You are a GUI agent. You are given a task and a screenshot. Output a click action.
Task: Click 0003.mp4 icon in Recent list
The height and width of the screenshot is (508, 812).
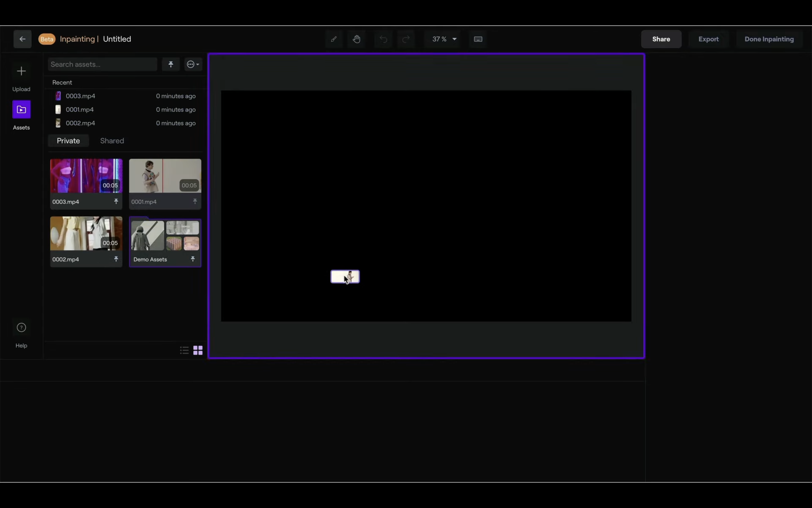pos(58,96)
